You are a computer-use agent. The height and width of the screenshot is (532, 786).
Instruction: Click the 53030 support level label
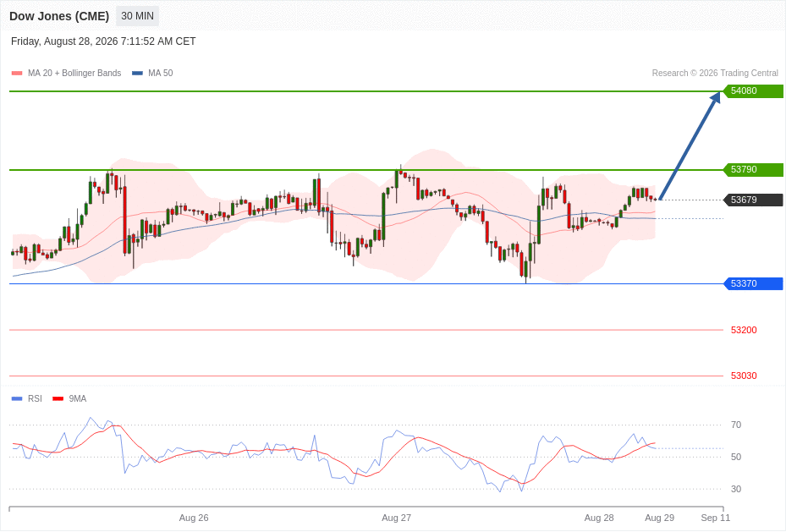coord(744,376)
